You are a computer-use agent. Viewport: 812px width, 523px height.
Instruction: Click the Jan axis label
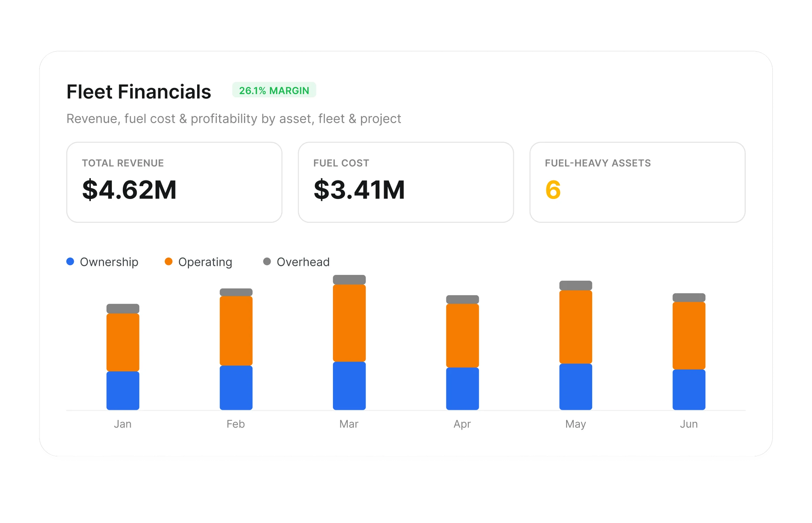click(x=123, y=424)
